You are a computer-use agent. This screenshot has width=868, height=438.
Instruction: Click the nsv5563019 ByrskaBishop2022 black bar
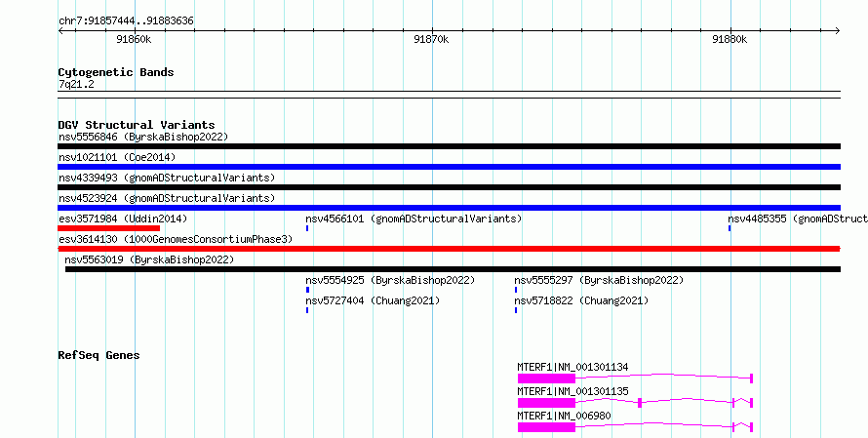click(x=453, y=269)
